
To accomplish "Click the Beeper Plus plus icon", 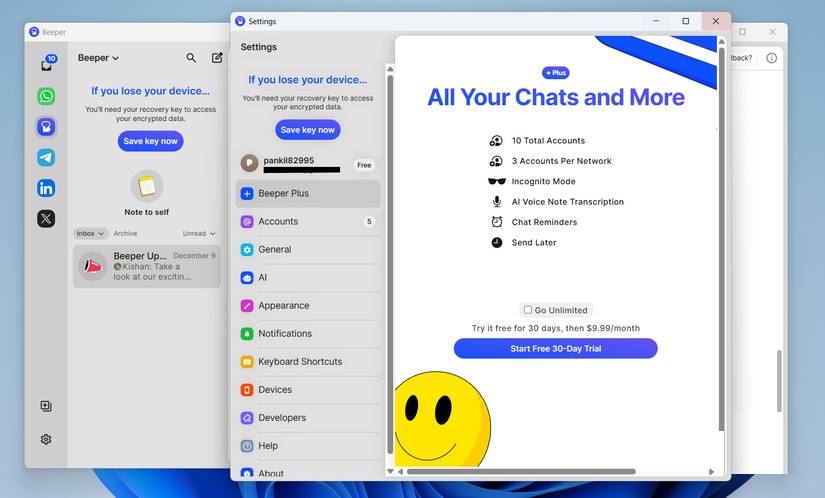I will pyautogui.click(x=247, y=194).
